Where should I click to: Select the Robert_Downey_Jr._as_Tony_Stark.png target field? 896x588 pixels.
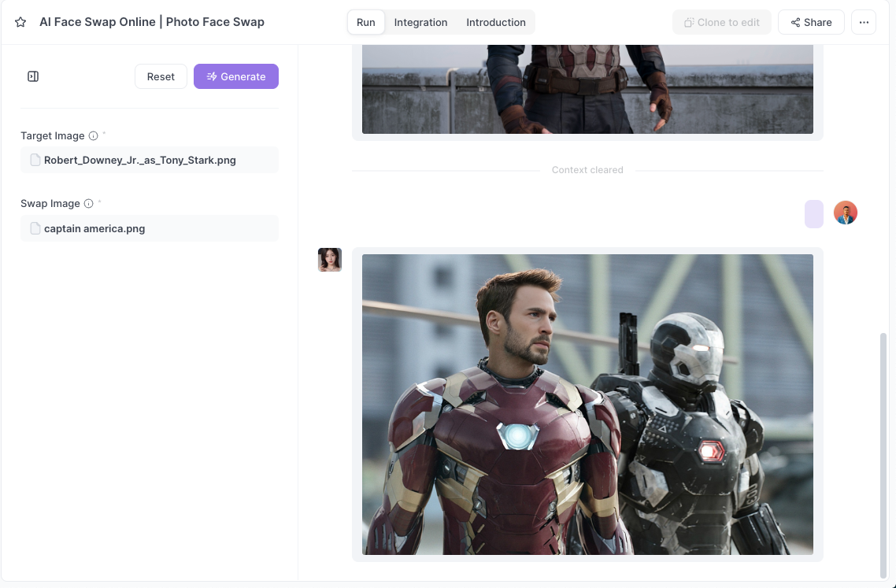click(x=150, y=160)
